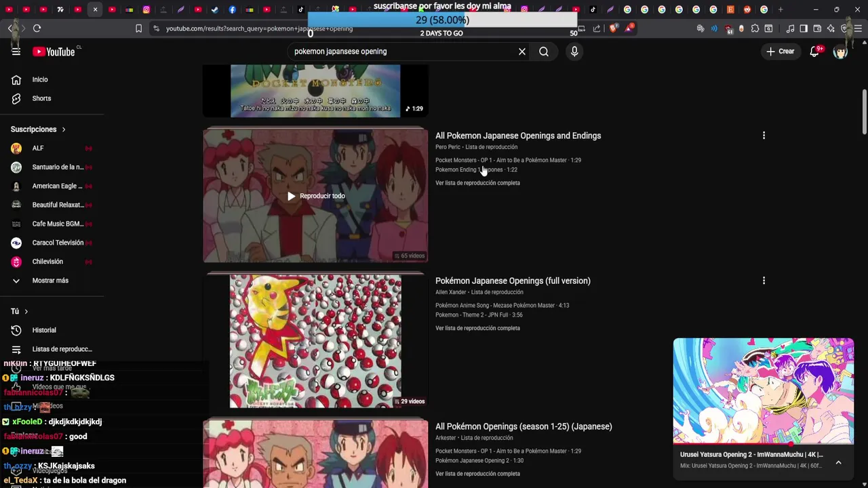Image resolution: width=868 pixels, height=488 pixels.
Task: Visit Allen Xander channel
Action: 450,292
